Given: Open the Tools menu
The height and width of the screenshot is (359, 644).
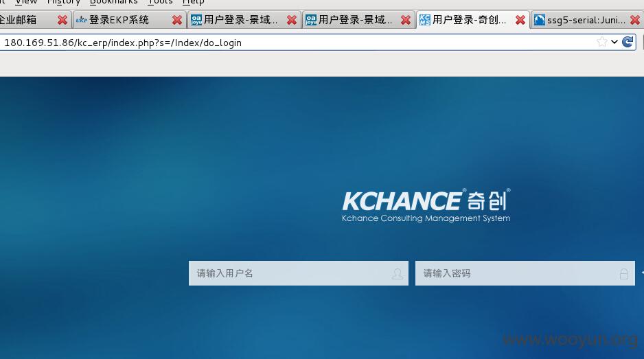Looking at the screenshot, I should (x=160, y=2).
